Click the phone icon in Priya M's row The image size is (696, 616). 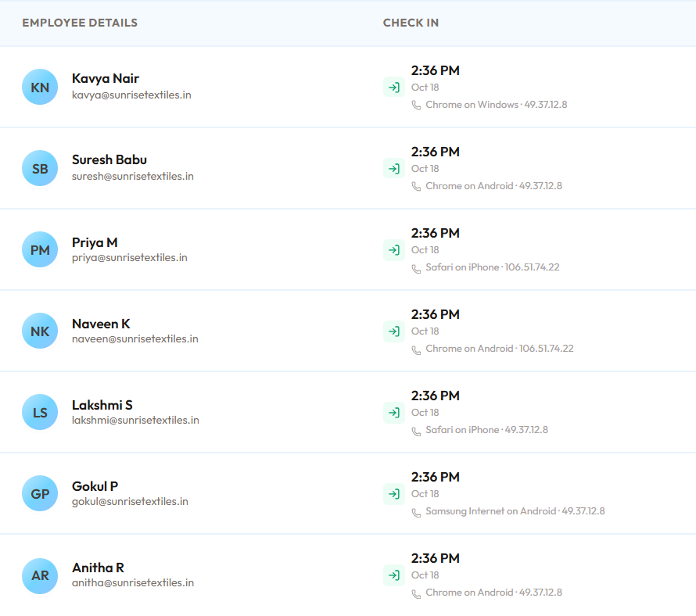point(416,269)
